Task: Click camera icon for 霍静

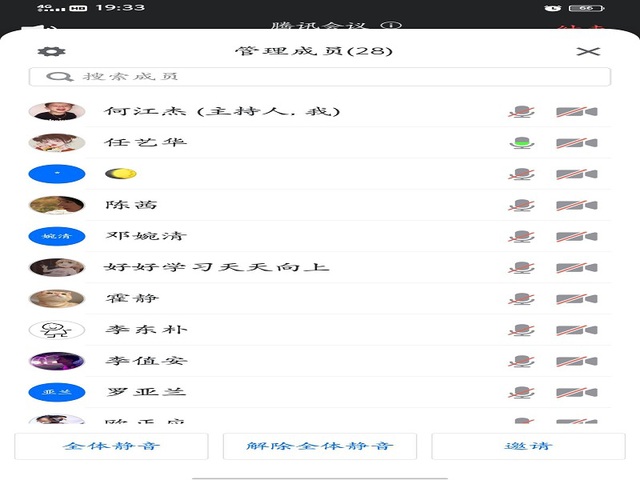Action: [576, 299]
